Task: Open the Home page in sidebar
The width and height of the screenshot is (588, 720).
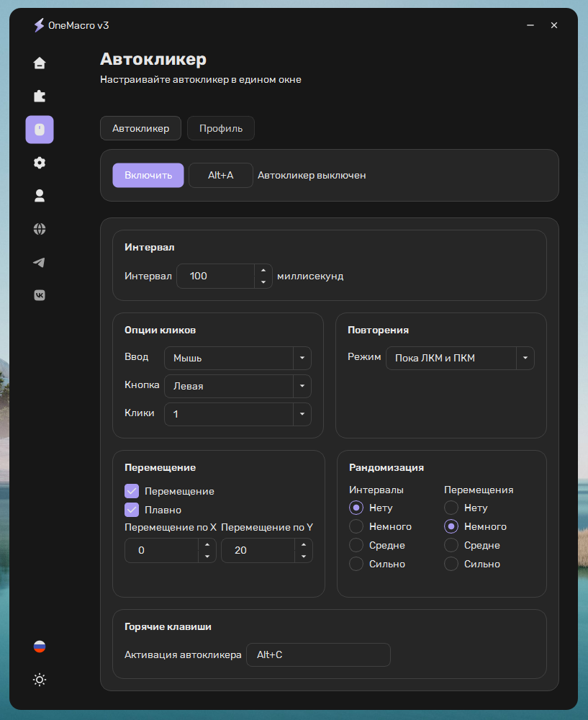Action: pos(40,63)
